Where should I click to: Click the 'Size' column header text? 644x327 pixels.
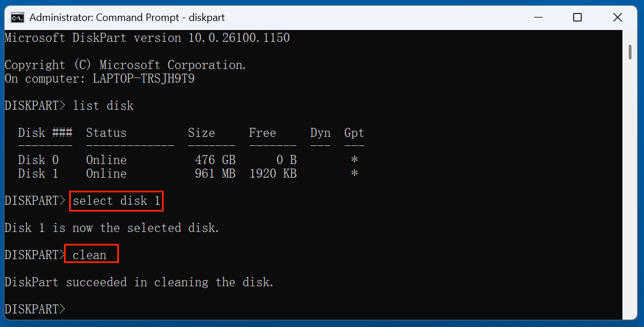coord(201,132)
